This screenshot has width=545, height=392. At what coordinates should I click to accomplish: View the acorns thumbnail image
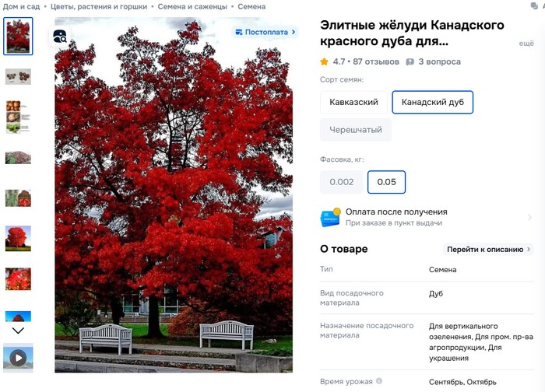point(18,77)
